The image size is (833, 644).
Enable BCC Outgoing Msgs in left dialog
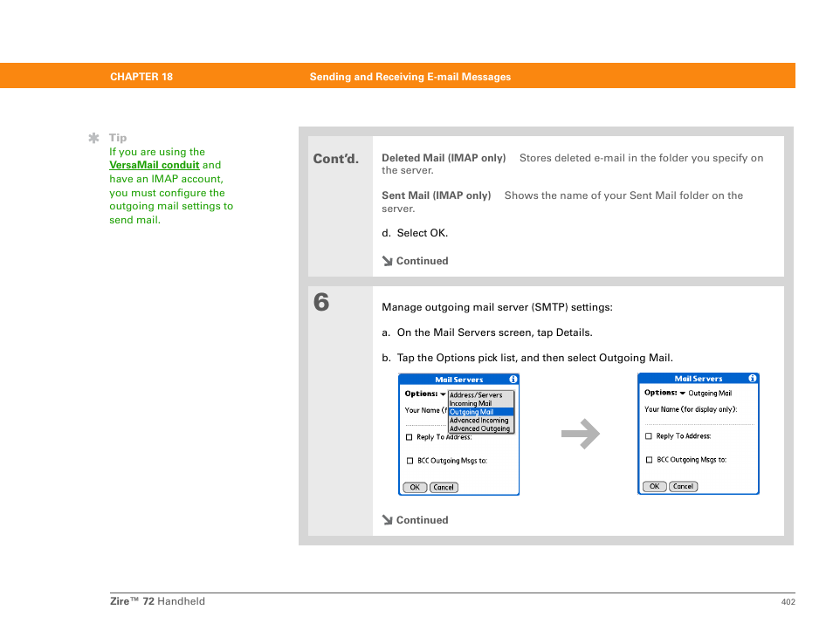pos(410,461)
